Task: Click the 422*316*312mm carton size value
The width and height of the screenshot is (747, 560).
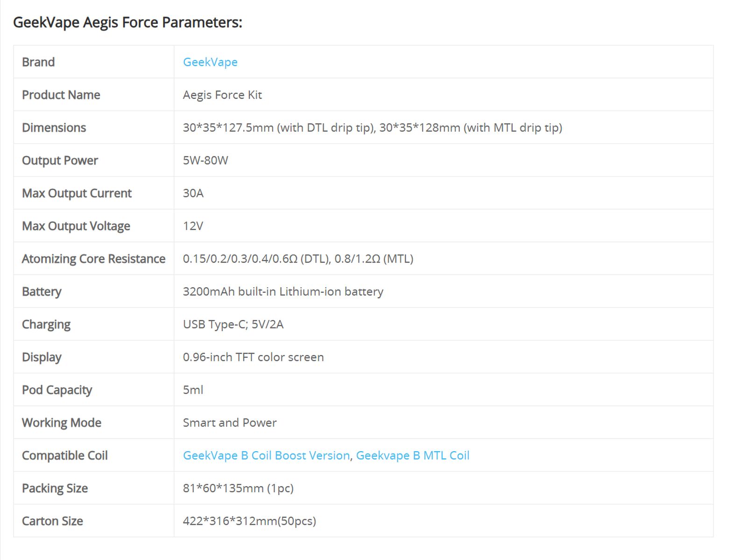Action: coord(249,521)
